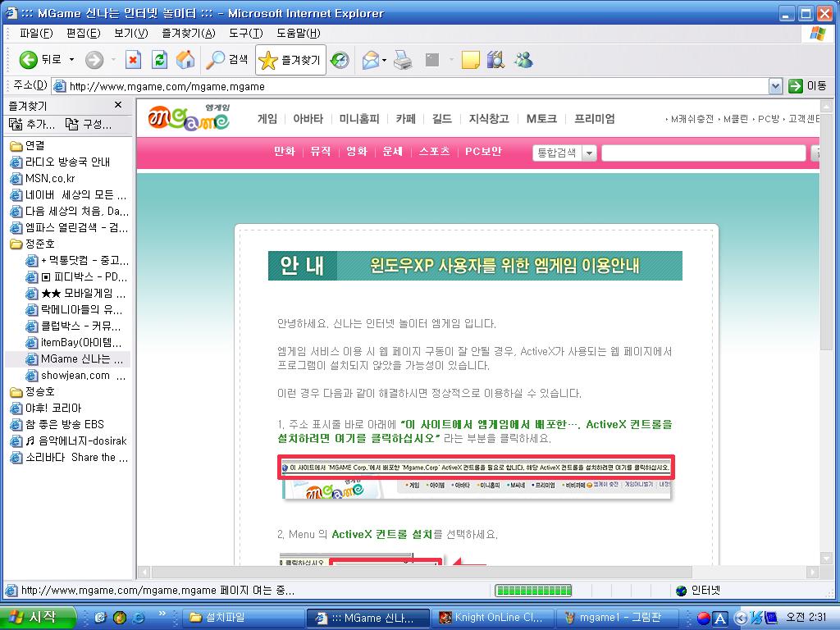Switch to the 설치파일 folder taskbar button

click(243, 618)
